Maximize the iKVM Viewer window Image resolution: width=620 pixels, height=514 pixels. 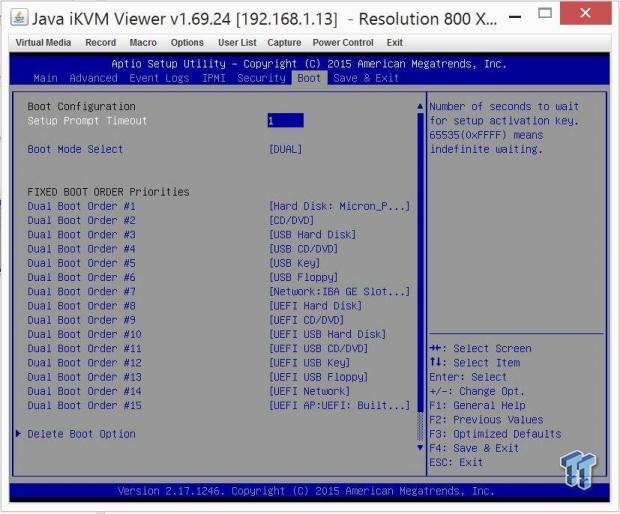pyautogui.click(x=545, y=14)
